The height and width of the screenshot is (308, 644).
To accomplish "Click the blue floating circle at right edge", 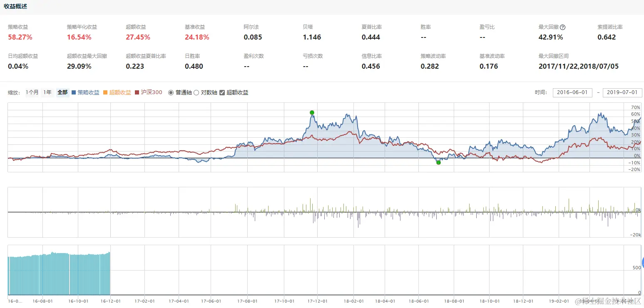I will click(642, 262).
